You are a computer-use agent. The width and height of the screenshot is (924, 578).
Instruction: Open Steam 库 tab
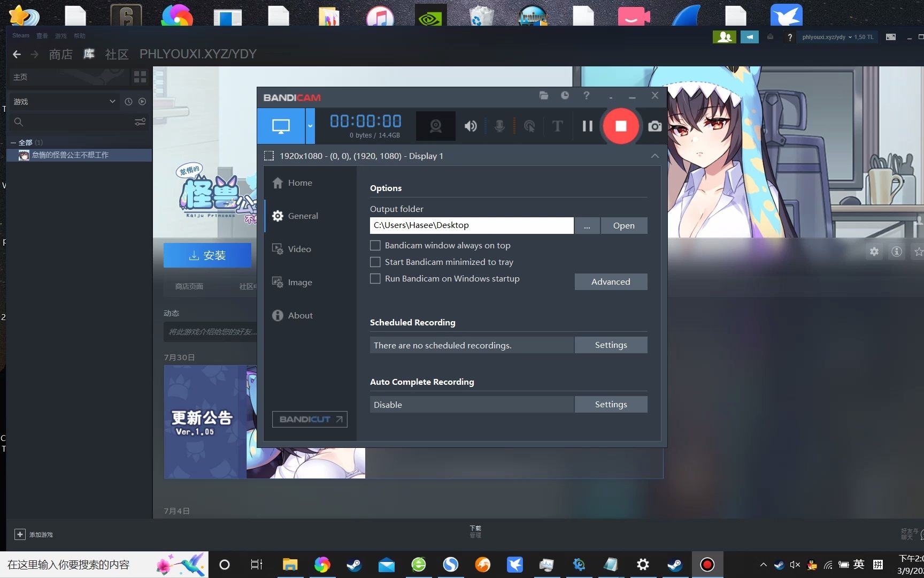tap(89, 54)
